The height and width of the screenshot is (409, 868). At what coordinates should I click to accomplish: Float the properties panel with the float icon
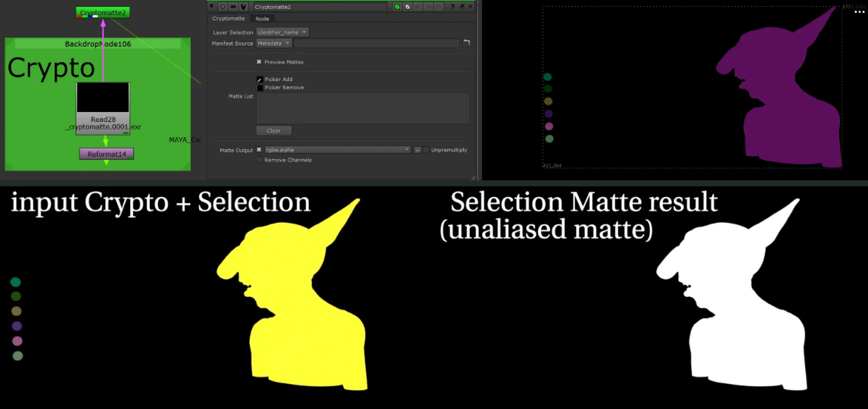[462, 6]
